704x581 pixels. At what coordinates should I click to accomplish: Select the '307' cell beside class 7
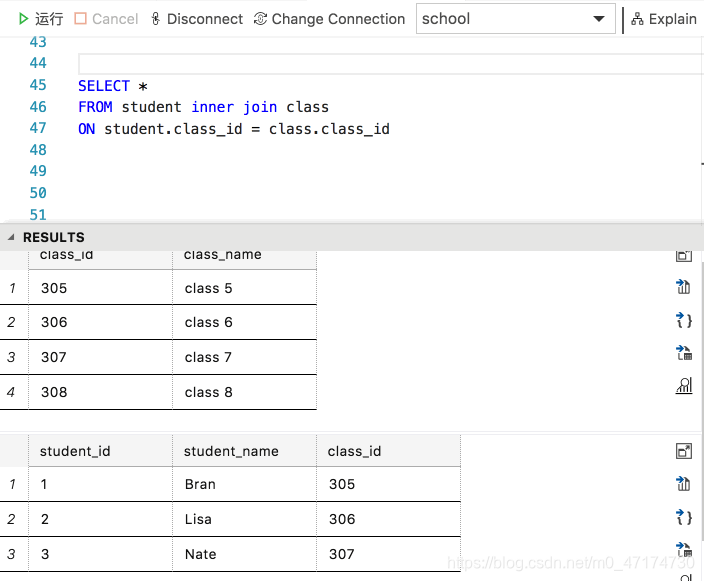point(101,357)
